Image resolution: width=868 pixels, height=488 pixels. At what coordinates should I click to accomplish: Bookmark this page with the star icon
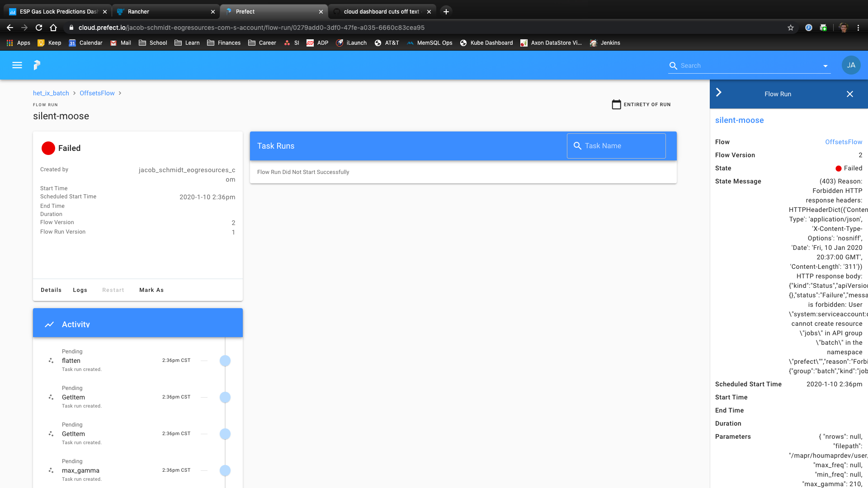point(791,28)
